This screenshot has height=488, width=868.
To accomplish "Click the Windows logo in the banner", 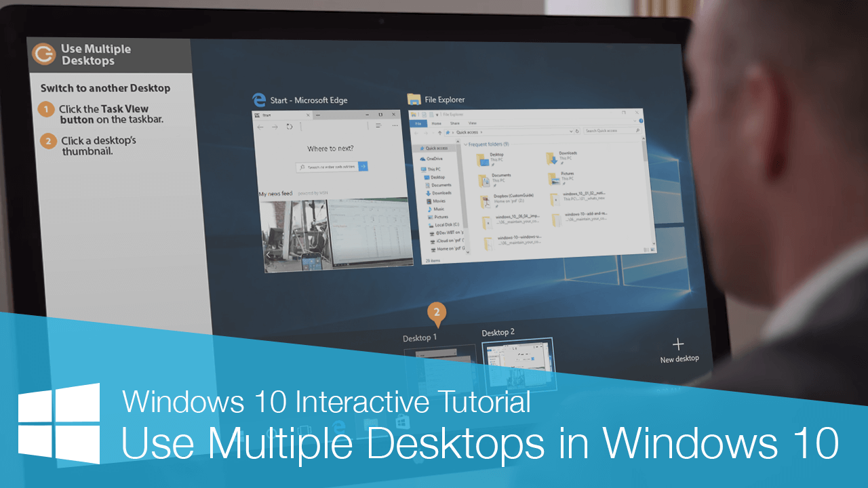I will click(x=59, y=424).
